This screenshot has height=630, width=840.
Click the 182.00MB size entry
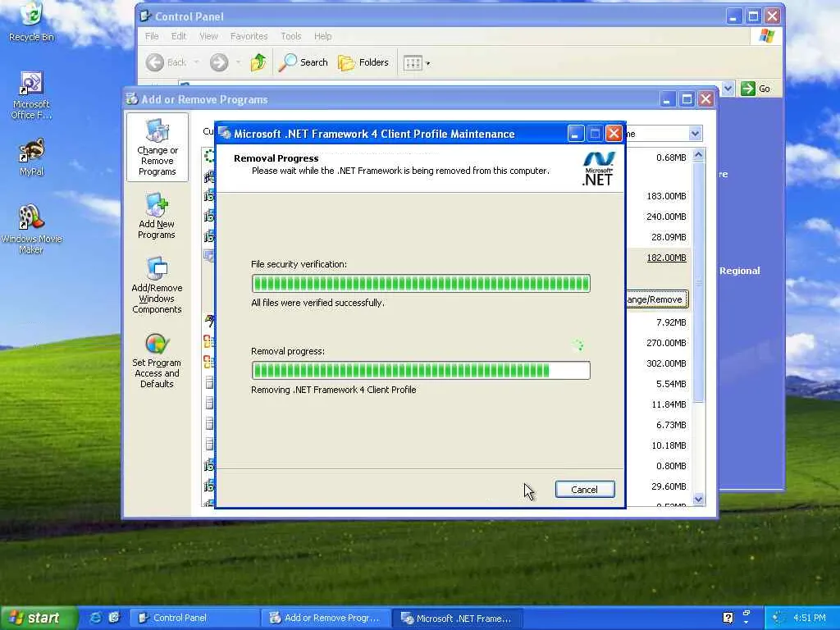[x=666, y=258]
